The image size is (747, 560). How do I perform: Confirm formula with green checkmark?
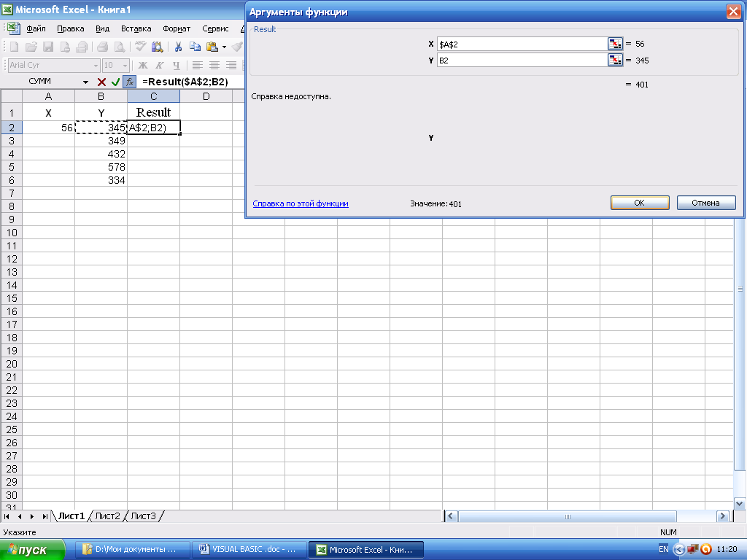(115, 82)
